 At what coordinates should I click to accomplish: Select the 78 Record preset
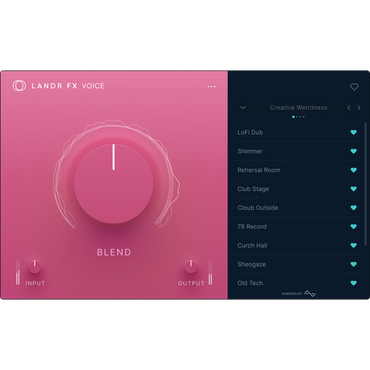point(297,227)
